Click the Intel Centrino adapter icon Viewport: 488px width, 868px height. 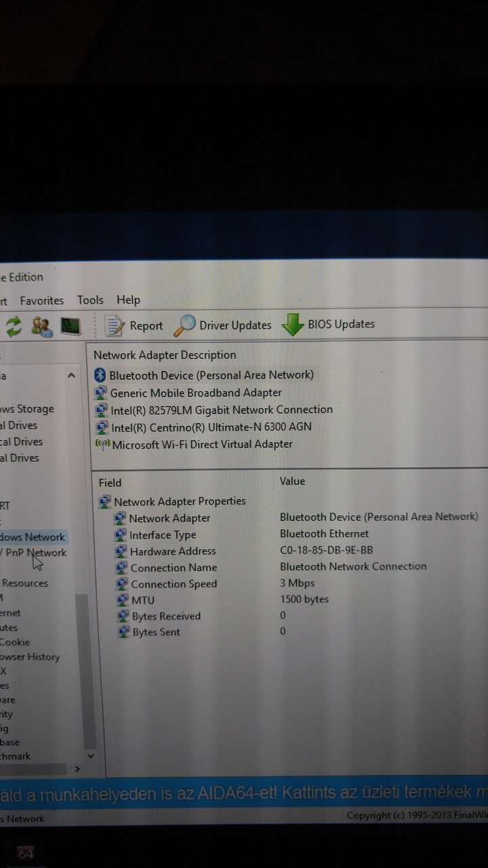[102, 428]
